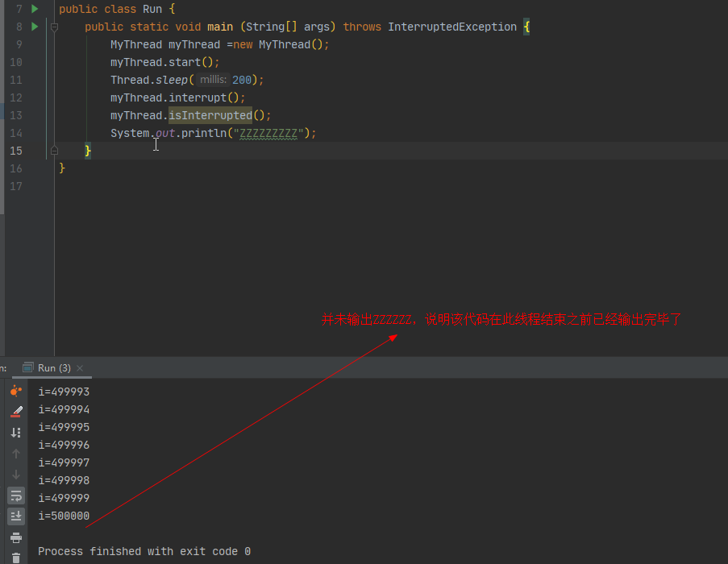Clear all console output with trash icon
Screen dimensions: 728x564
[x=16, y=558]
